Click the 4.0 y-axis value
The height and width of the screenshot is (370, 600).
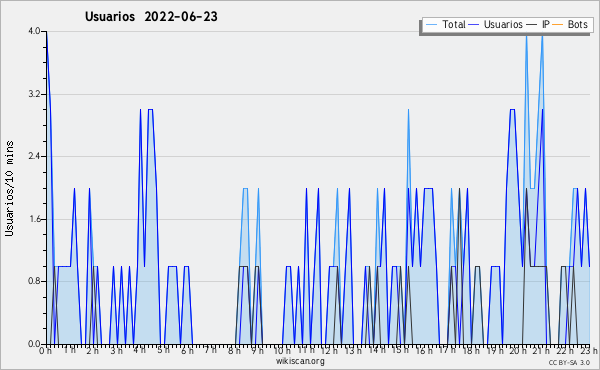(x=35, y=31)
